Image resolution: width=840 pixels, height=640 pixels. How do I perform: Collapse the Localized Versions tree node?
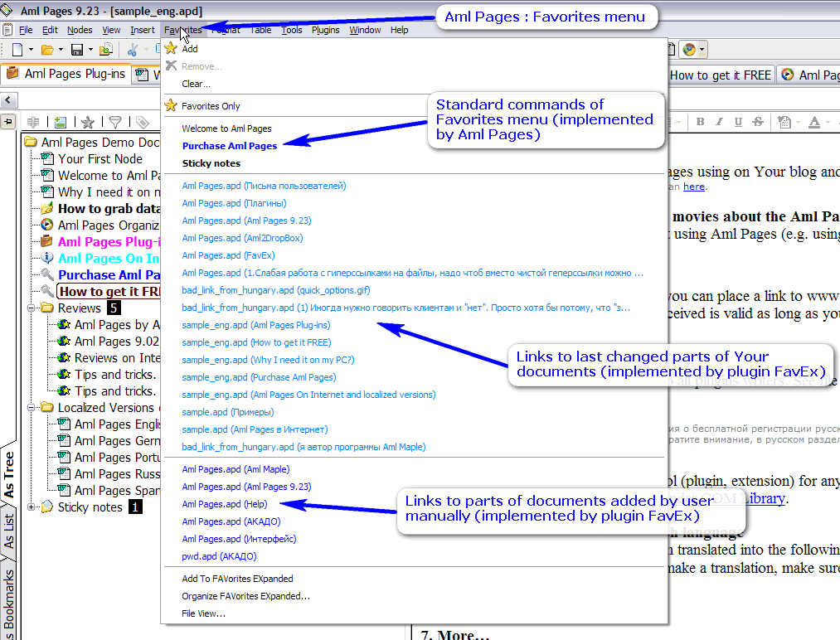coord(31,408)
